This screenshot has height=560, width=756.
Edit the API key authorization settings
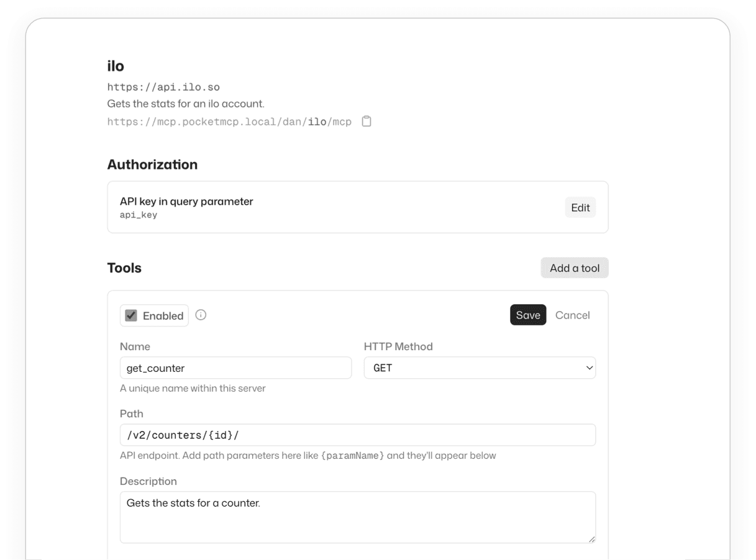click(x=580, y=207)
